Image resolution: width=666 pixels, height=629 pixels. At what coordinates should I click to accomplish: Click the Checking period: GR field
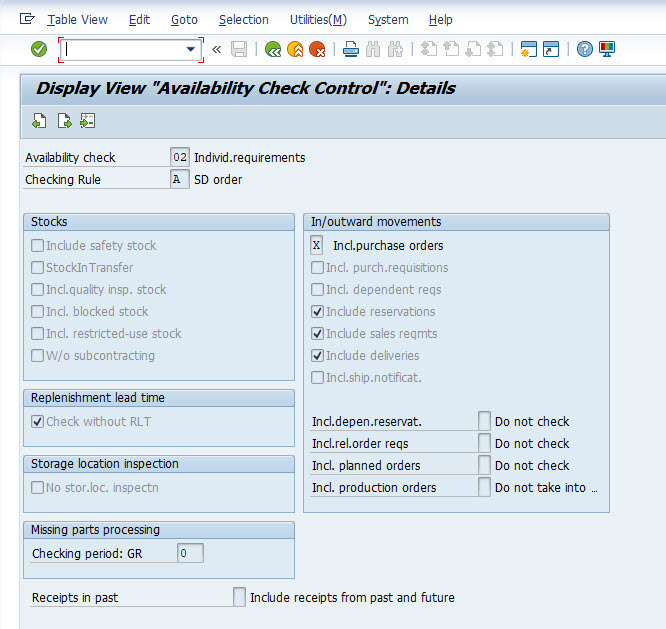click(x=190, y=553)
